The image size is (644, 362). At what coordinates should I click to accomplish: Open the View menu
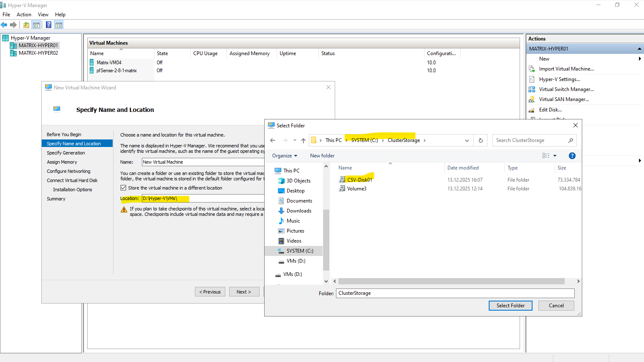point(43,15)
